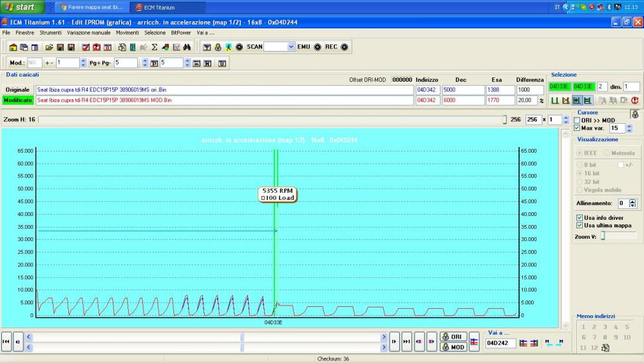Viewport: 644px width, 363px height.
Task: Click the ORI button at bottom
Action: [x=453, y=337]
